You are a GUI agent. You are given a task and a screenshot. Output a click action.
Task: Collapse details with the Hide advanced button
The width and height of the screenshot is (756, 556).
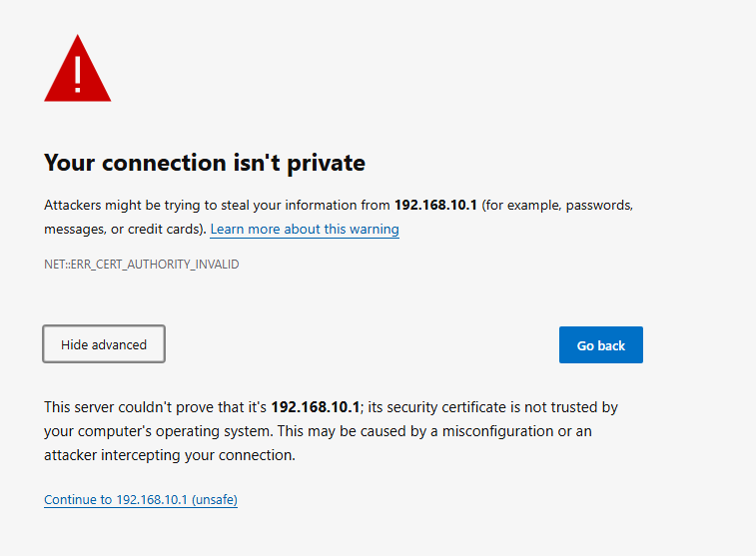104,344
